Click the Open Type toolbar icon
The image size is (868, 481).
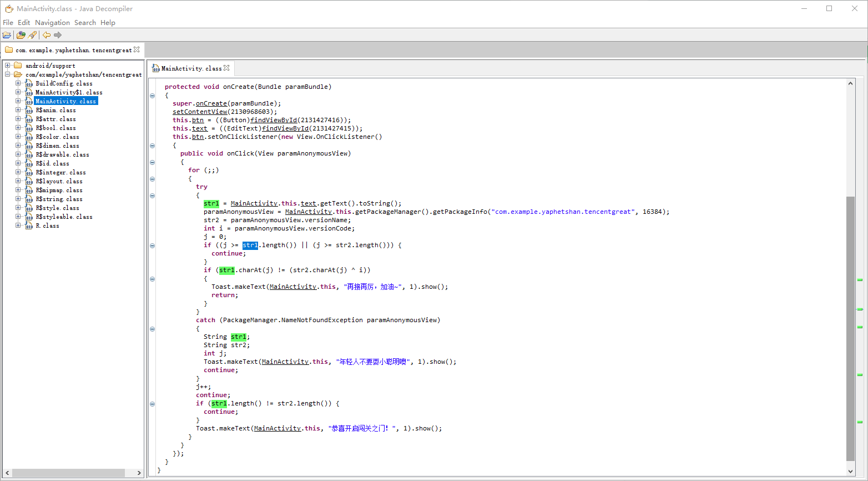click(21, 35)
